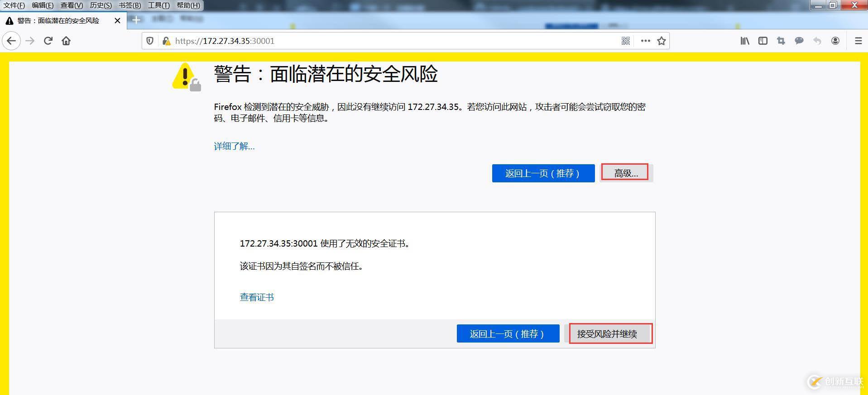Image resolution: width=868 pixels, height=395 pixels.
Task: Click text 该证书因为其自签名而不被信任
Action: pos(302,266)
